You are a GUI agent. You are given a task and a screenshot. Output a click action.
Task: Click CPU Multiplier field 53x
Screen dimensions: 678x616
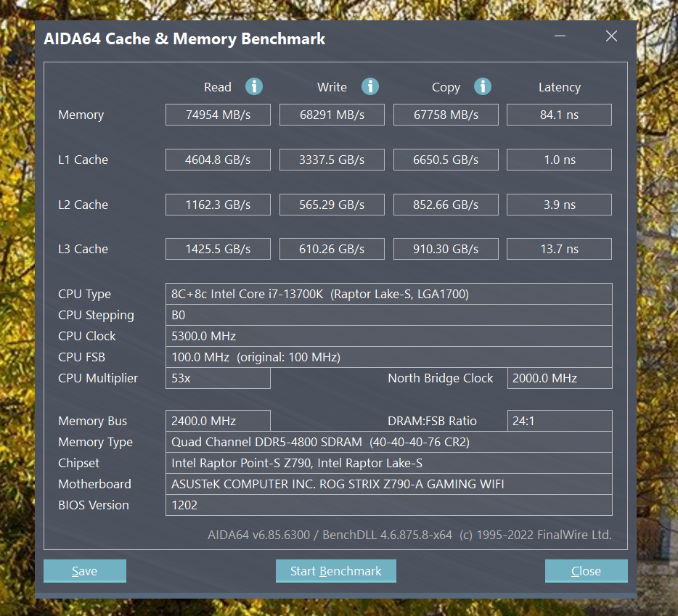(218, 378)
